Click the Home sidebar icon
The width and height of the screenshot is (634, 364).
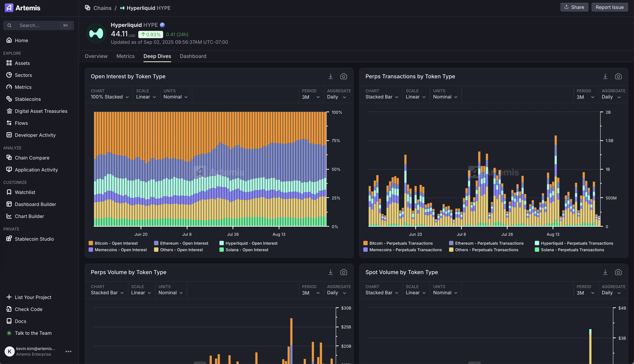coord(9,40)
